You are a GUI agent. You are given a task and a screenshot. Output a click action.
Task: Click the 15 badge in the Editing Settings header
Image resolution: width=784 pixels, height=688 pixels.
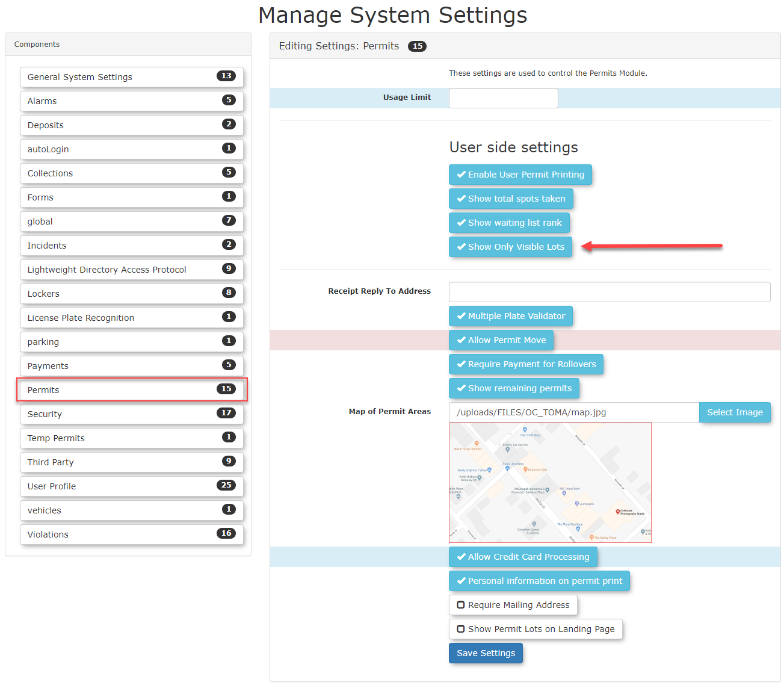pos(417,46)
